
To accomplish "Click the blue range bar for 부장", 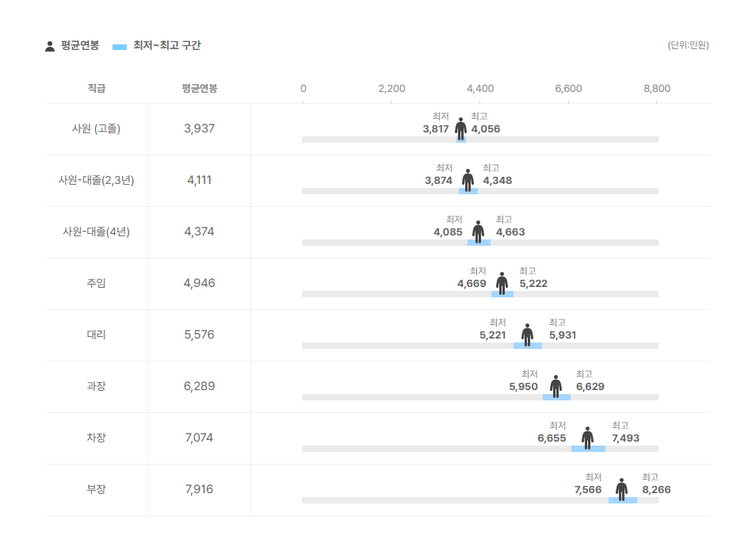I will 622,500.
